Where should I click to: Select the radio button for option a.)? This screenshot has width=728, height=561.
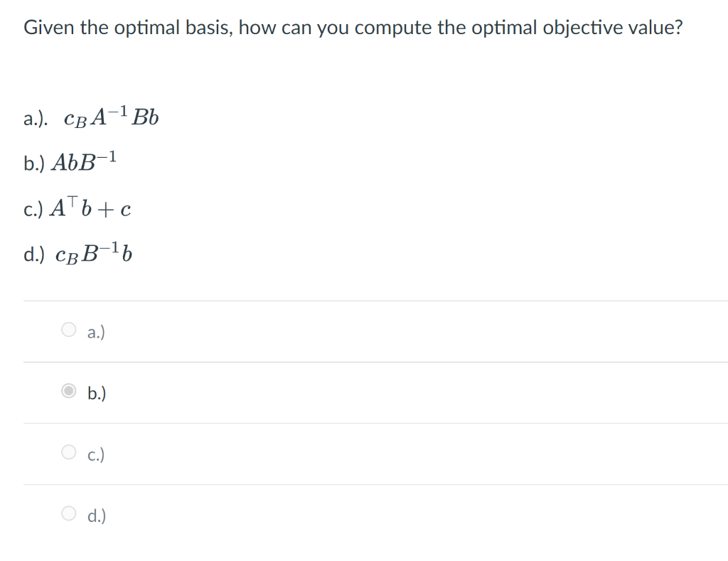[x=68, y=330]
